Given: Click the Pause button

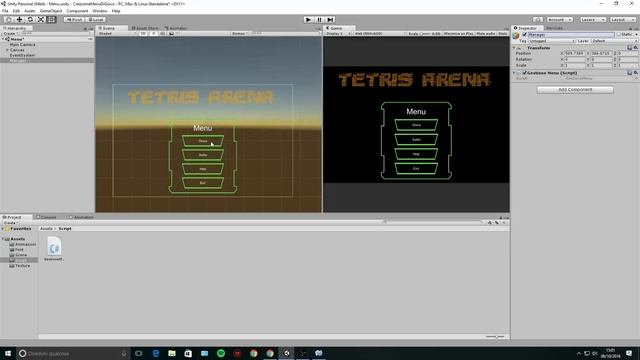Looking at the screenshot, I should point(320,20).
